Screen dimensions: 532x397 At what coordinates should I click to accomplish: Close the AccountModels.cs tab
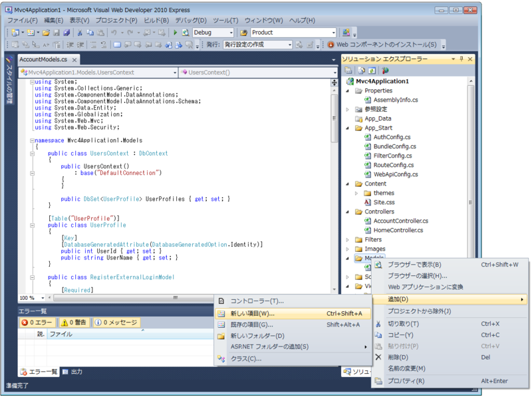74,60
